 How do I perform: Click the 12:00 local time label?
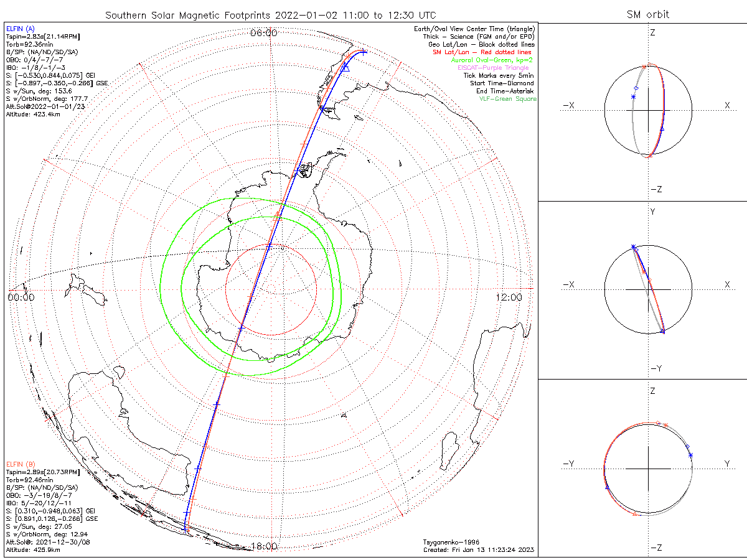point(509,297)
